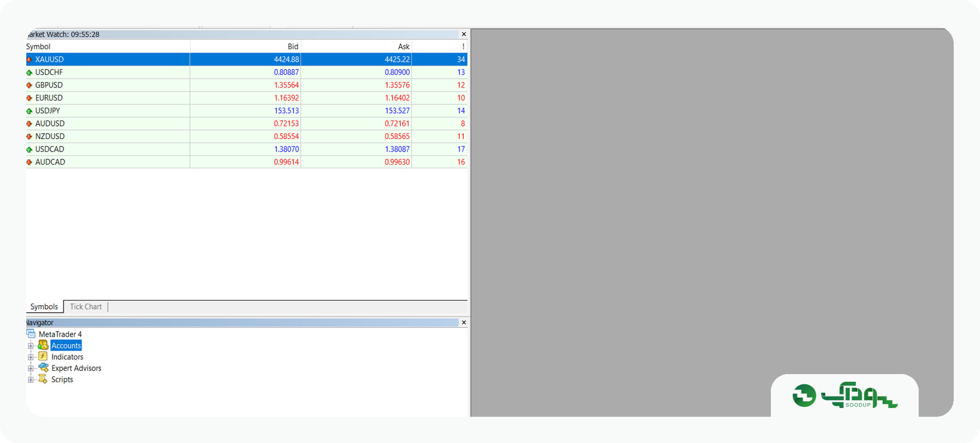Image resolution: width=980 pixels, height=443 pixels.
Task: Click the Symbol column header
Action: 108,46
